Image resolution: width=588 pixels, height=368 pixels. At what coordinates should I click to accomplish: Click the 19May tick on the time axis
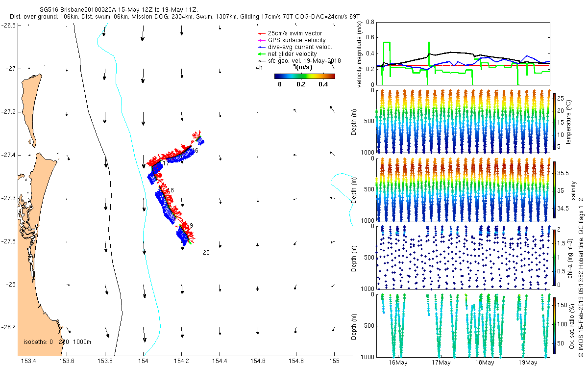(527, 363)
